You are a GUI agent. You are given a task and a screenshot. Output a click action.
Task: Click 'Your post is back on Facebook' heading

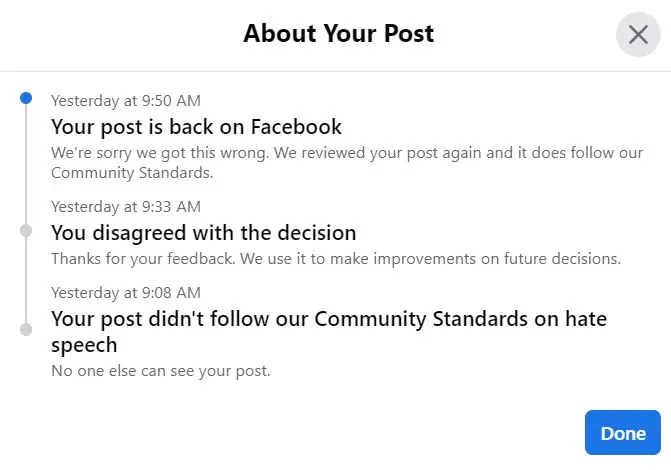pyautogui.click(x=197, y=127)
